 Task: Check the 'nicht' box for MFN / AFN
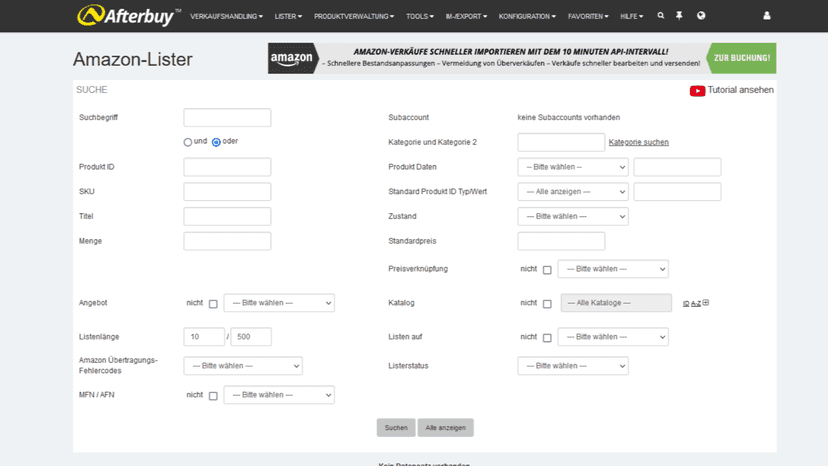point(213,396)
